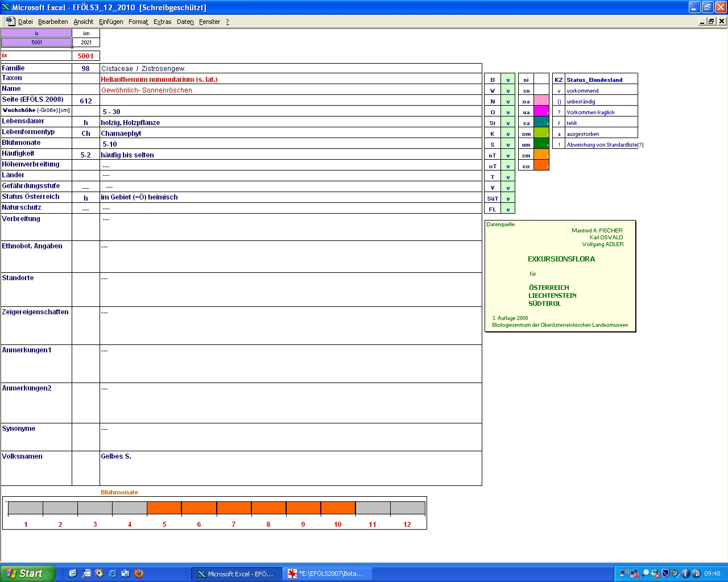This screenshot has height=582, width=728.
Task: Select the 'im Gebiet (=Ö) heimisch' cell
Action: click(x=291, y=197)
